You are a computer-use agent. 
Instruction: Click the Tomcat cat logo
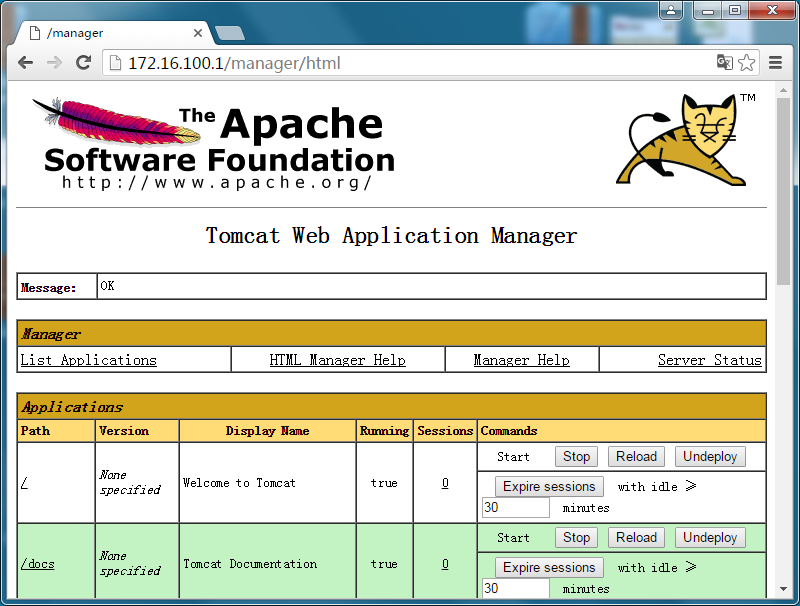[686, 139]
